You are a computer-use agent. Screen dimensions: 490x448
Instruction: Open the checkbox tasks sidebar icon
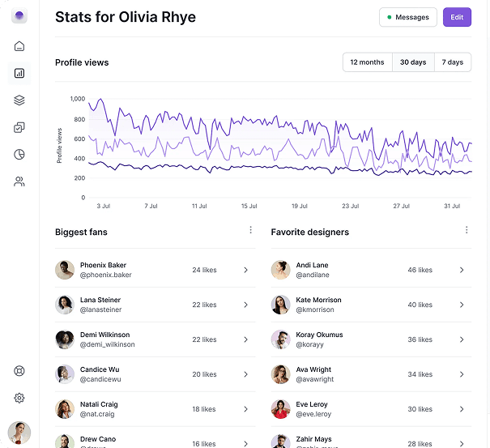[19, 127]
